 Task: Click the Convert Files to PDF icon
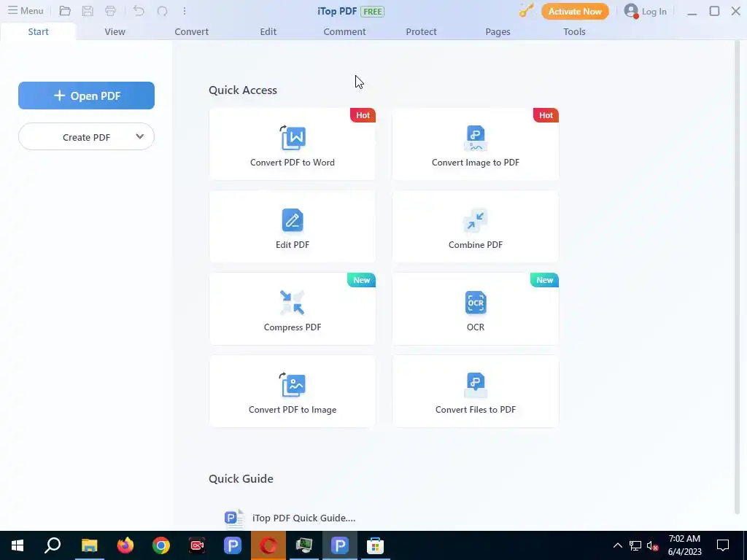point(476,385)
